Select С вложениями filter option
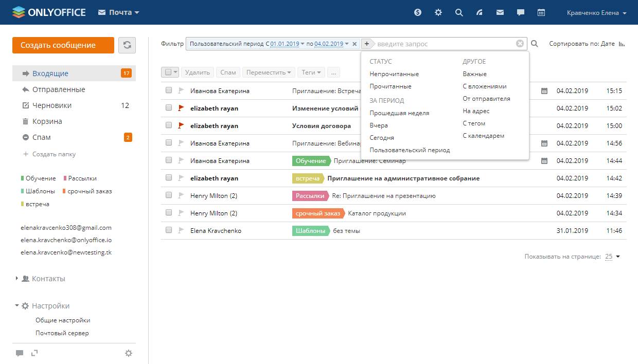638x364 pixels. click(x=484, y=86)
